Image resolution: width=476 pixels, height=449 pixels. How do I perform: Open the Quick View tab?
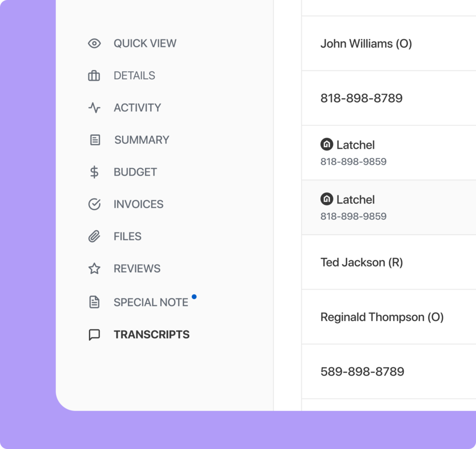click(145, 43)
